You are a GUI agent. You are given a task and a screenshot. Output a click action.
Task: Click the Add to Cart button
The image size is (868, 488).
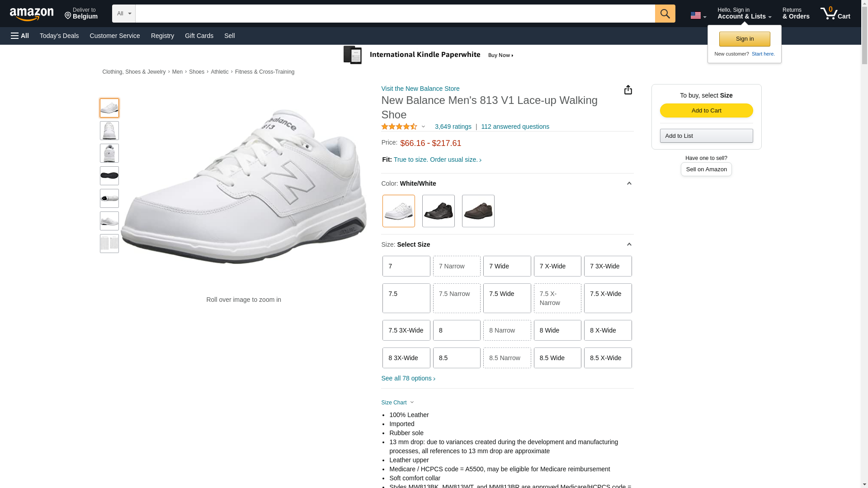[x=706, y=111]
